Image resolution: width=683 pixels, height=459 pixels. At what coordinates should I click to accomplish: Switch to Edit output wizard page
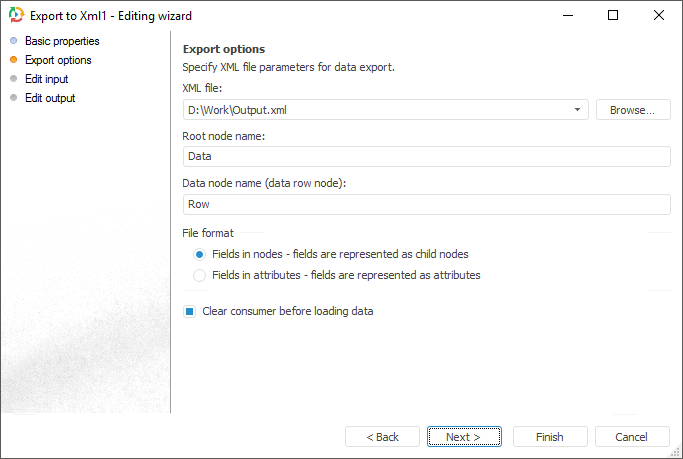pyautogui.click(x=50, y=98)
